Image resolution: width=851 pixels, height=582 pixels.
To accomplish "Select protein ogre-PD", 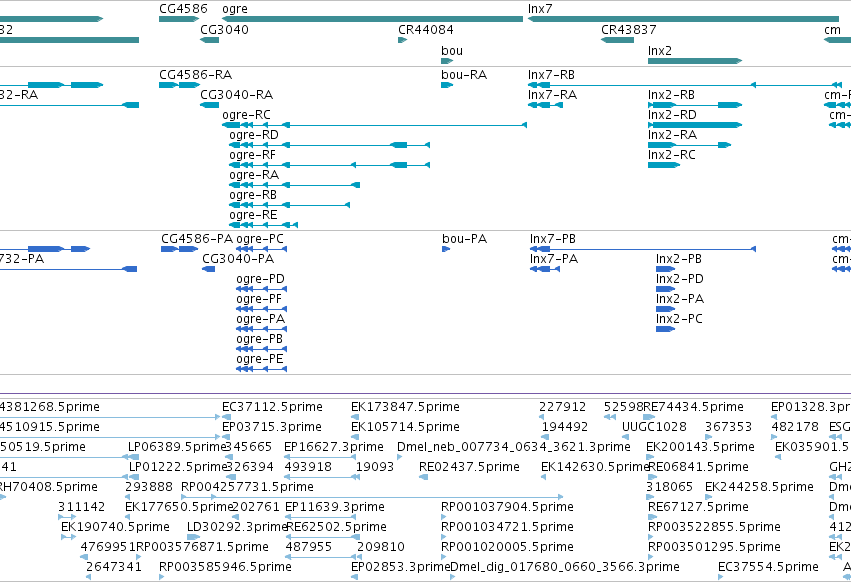I will click(262, 289).
